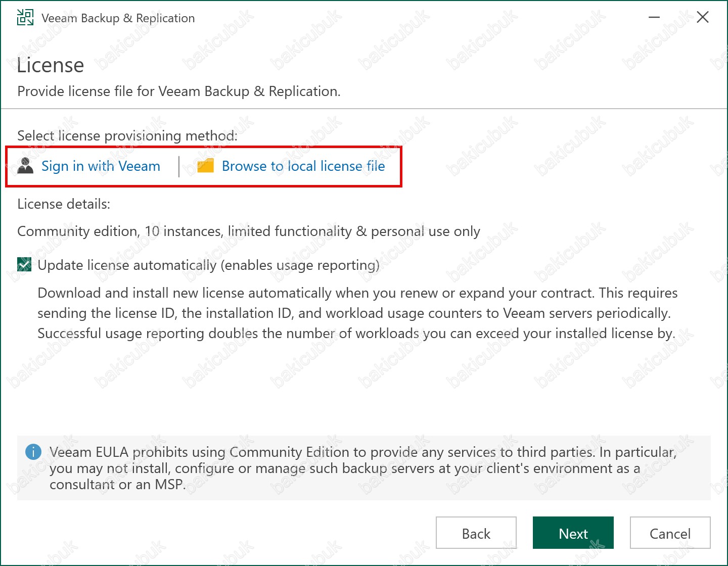Image resolution: width=728 pixels, height=566 pixels.
Task: Cancel the Veeam installation wizard
Action: (x=670, y=533)
